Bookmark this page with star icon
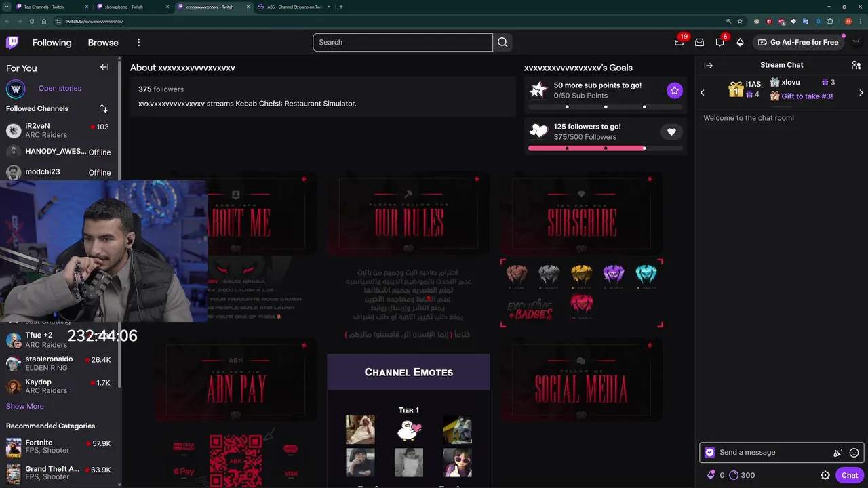The width and height of the screenshot is (868, 488). 739,21
